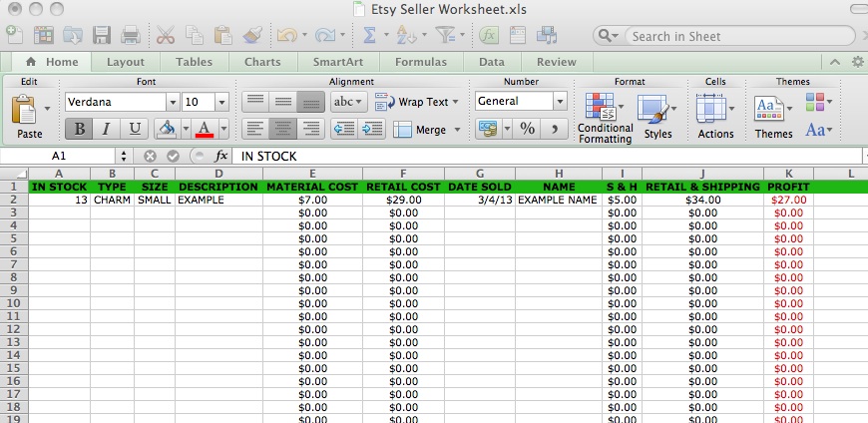Open the Media Browser icon
Image resolution: width=868 pixels, height=423 pixels.
[x=547, y=36]
